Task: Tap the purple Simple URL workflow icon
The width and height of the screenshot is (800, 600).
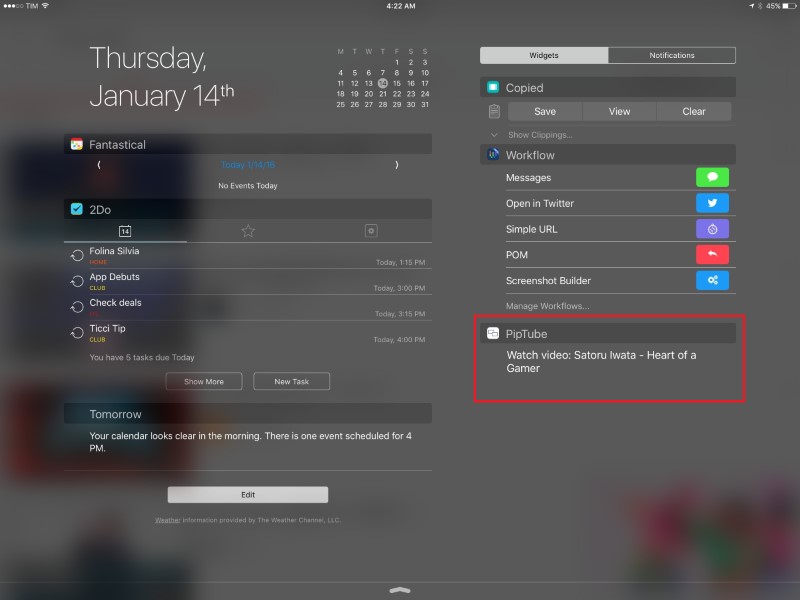Action: pos(712,229)
